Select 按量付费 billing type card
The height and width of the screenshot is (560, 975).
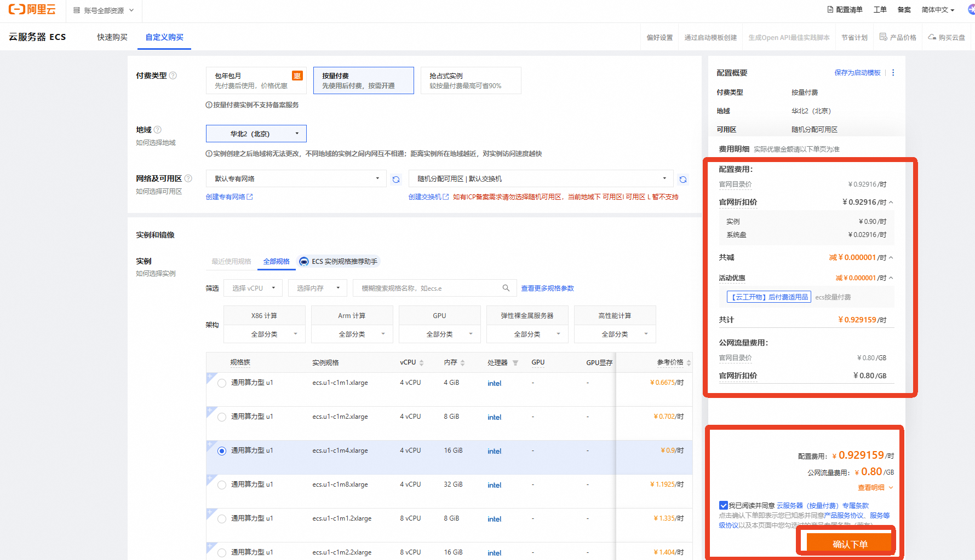(364, 80)
